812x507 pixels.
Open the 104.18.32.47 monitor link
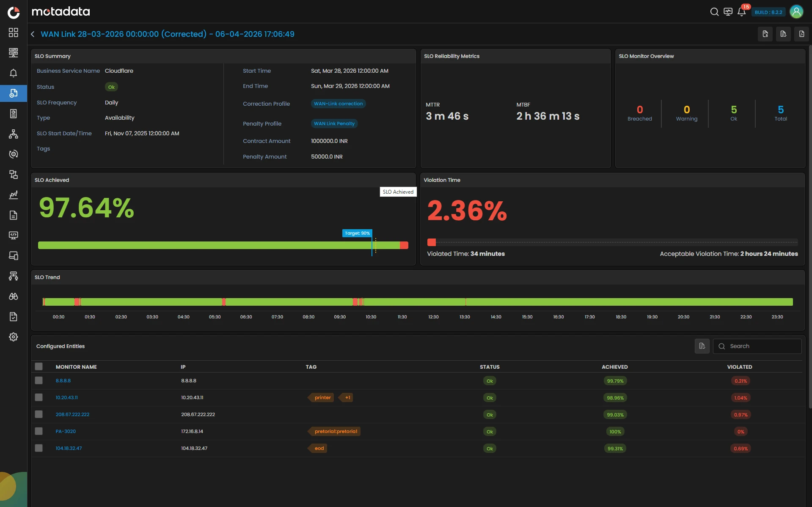coord(69,448)
